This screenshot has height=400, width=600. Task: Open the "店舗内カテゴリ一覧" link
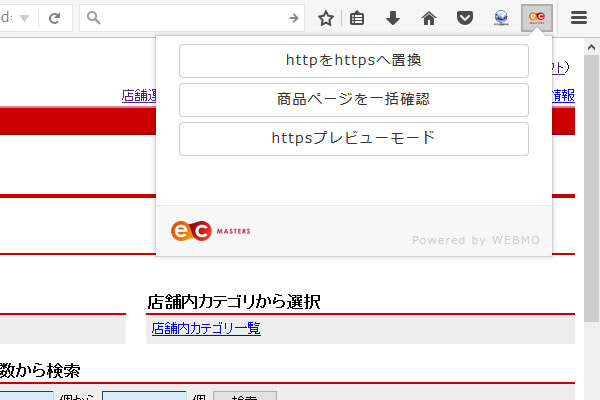tap(206, 328)
